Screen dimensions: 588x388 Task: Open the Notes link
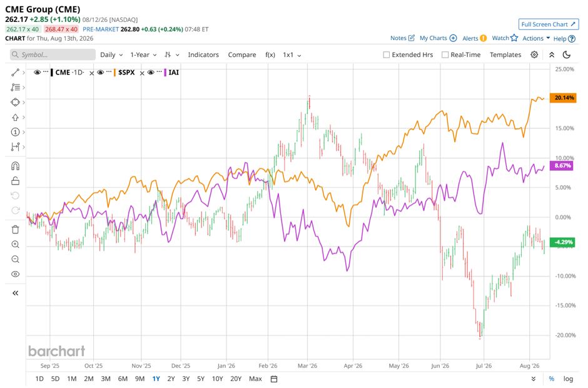(x=402, y=38)
